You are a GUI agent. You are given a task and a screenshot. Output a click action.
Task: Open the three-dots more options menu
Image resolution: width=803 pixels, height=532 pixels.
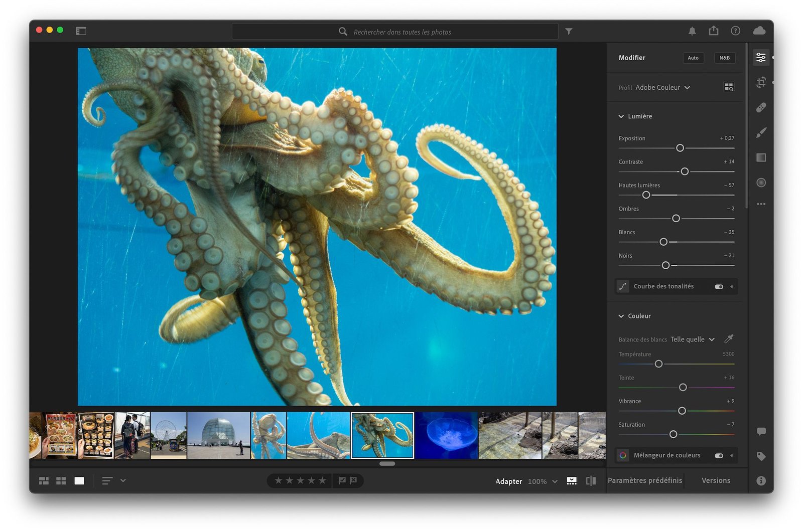(761, 204)
